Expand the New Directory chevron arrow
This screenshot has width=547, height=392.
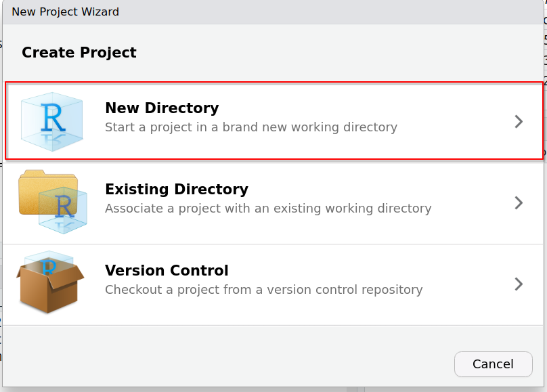519,121
